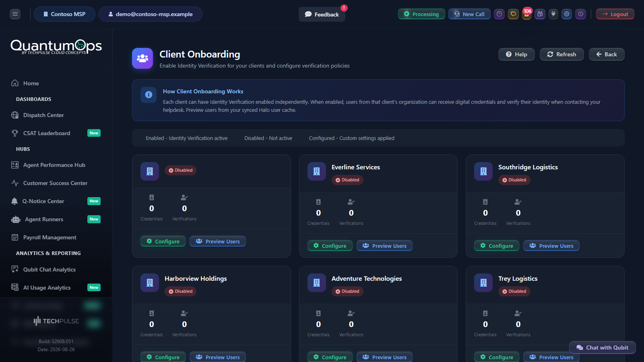Open the clock history icon in top bar
This screenshot has width=644, height=362.
point(500,14)
